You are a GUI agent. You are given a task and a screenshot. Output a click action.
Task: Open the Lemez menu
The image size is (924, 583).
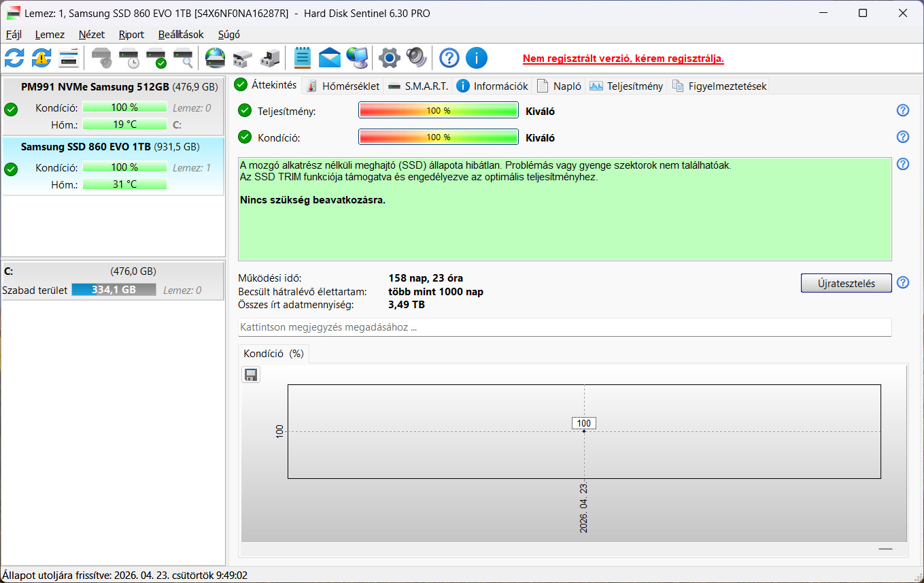(50, 35)
